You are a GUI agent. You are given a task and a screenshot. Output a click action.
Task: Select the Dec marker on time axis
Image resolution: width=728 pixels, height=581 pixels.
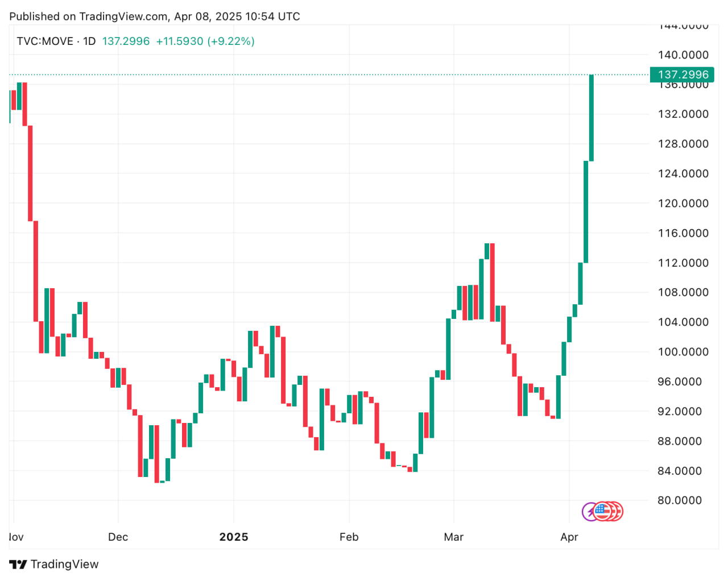(118, 537)
